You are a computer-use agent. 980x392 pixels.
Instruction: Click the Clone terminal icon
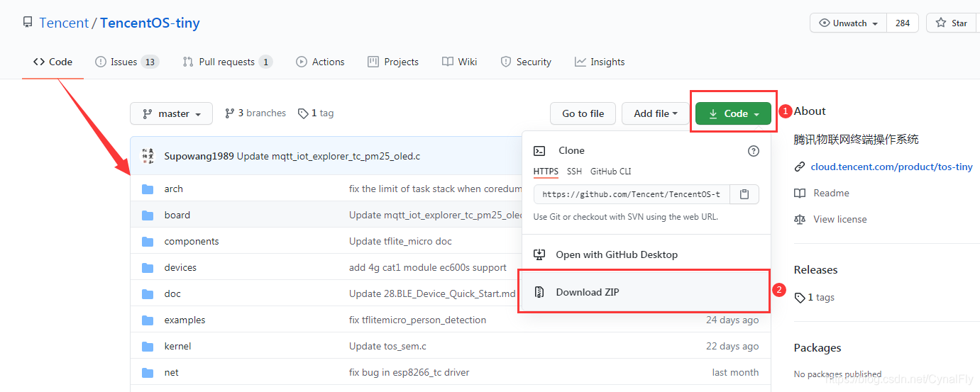pos(539,150)
